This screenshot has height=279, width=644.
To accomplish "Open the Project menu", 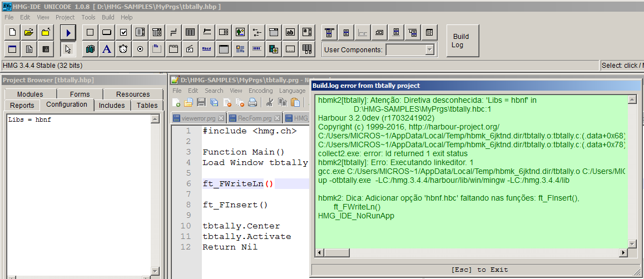I will pos(65,17).
